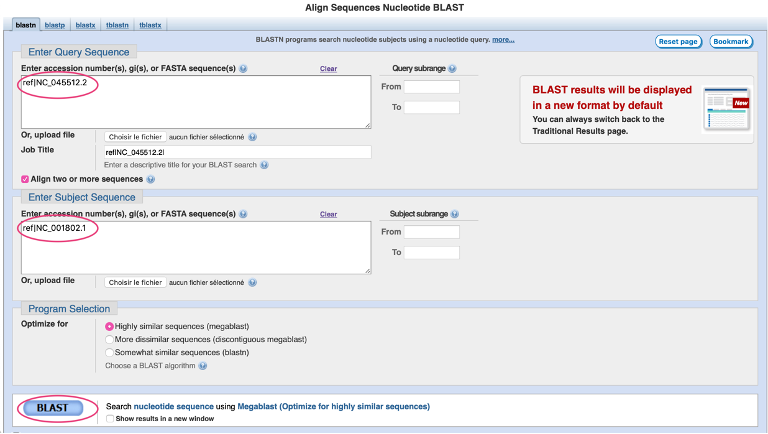768x434 pixels.
Task: Enable Show results in a new window
Action: (x=110, y=419)
